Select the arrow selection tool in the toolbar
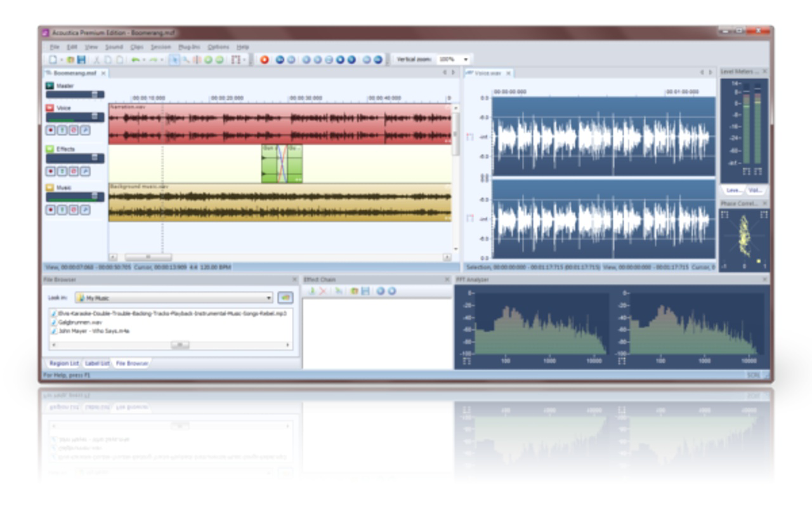The image size is (812, 508). pyautogui.click(x=173, y=60)
